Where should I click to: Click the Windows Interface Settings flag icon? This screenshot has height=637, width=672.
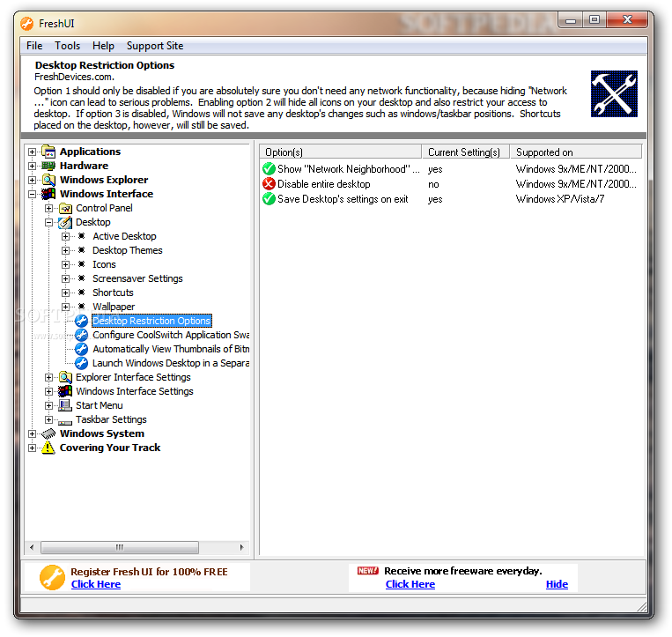(x=65, y=391)
